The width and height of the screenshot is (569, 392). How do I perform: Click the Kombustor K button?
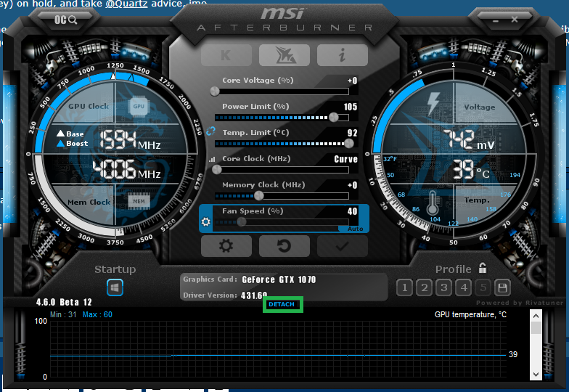point(226,55)
